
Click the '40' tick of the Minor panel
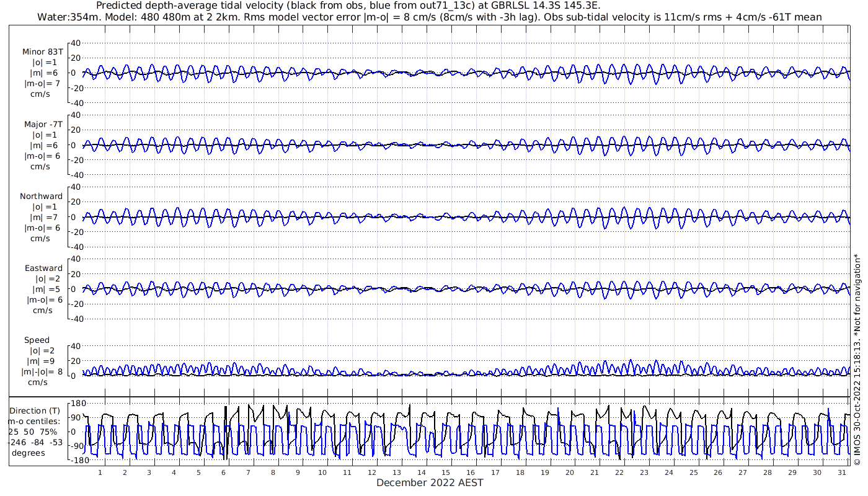tap(76, 43)
